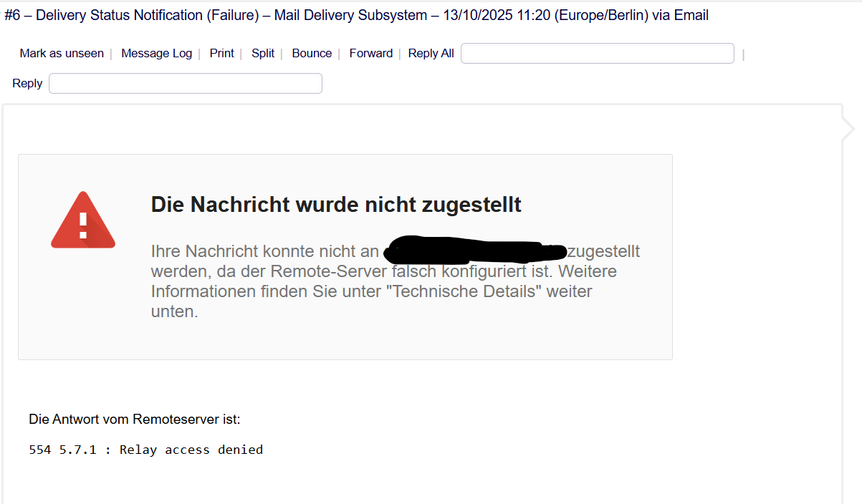This screenshot has height=504, width=862.
Task: Click the Reply All label
Action: pyautogui.click(x=431, y=54)
